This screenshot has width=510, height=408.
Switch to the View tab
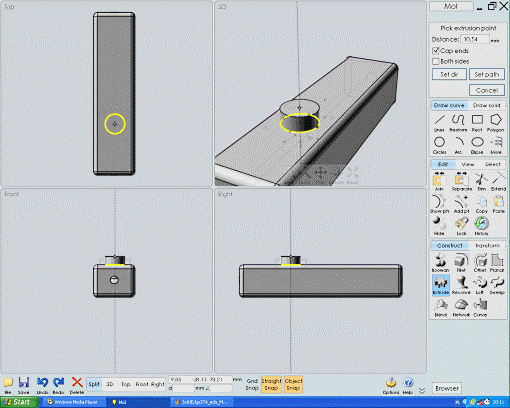(x=468, y=164)
